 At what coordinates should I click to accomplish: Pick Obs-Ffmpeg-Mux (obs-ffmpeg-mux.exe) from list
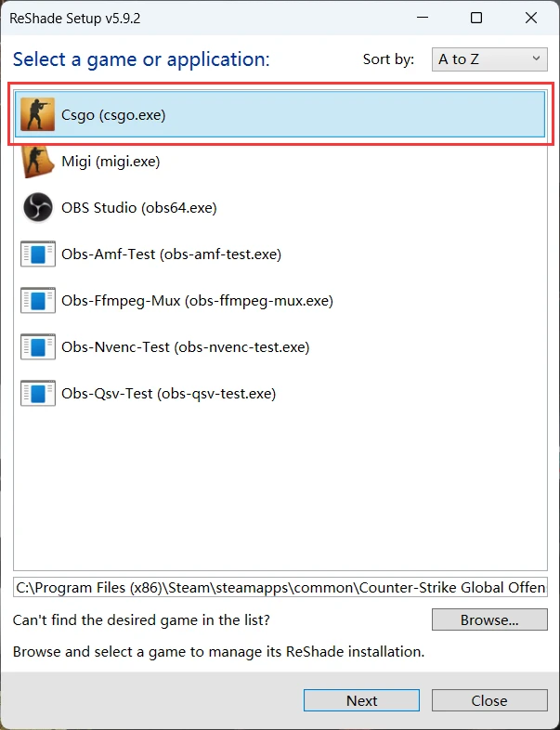click(197, 301)
